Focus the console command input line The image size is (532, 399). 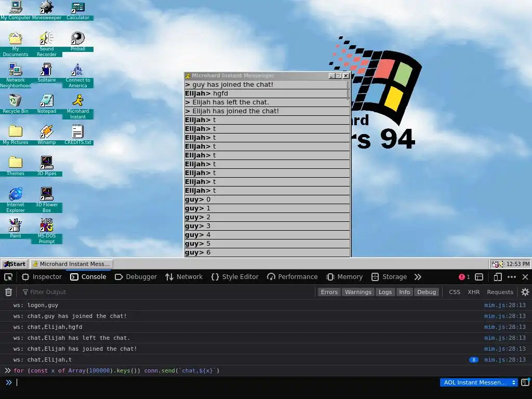tap(228, 382)
